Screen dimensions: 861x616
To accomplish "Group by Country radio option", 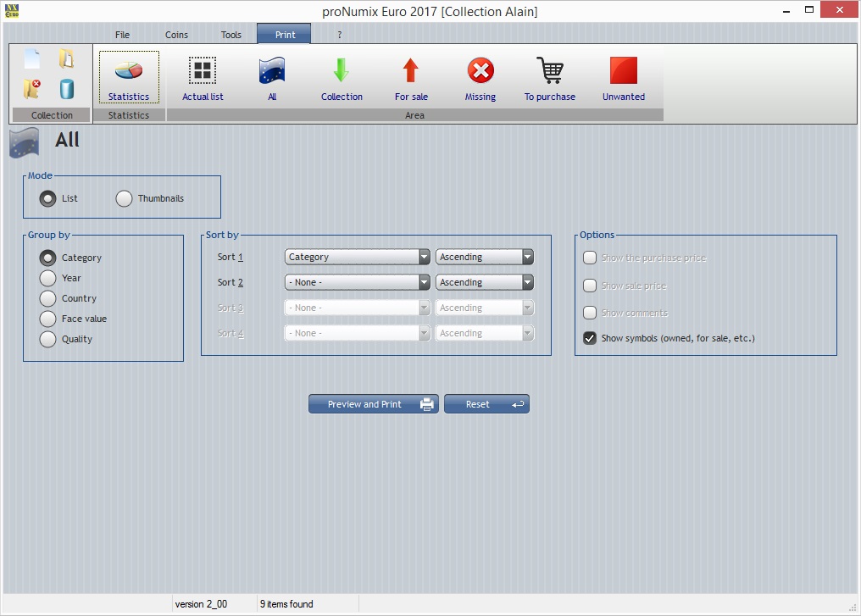I will click(x=48, y=298).
